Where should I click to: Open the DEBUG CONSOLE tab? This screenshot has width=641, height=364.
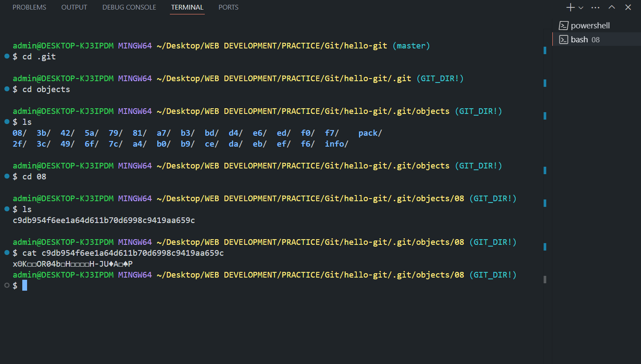pos(129,7)
